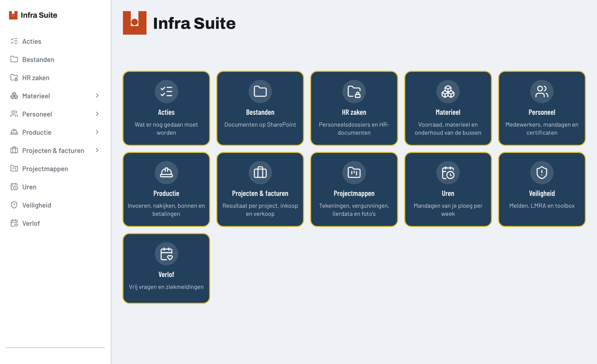597x364 pixels.
Task: Click the Materieel label in the sidebar
Action: (x=36, y=96)
